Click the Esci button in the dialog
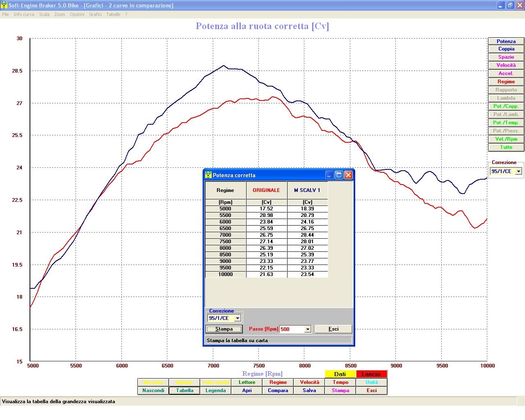The height and width of the screenshot is (420, 525). (x=333, y=329)
